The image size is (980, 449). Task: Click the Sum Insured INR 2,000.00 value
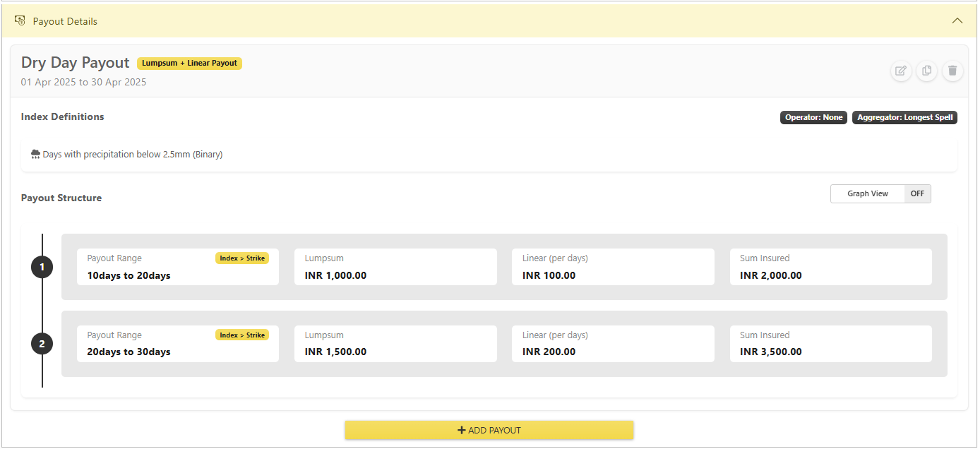point(771,275)
